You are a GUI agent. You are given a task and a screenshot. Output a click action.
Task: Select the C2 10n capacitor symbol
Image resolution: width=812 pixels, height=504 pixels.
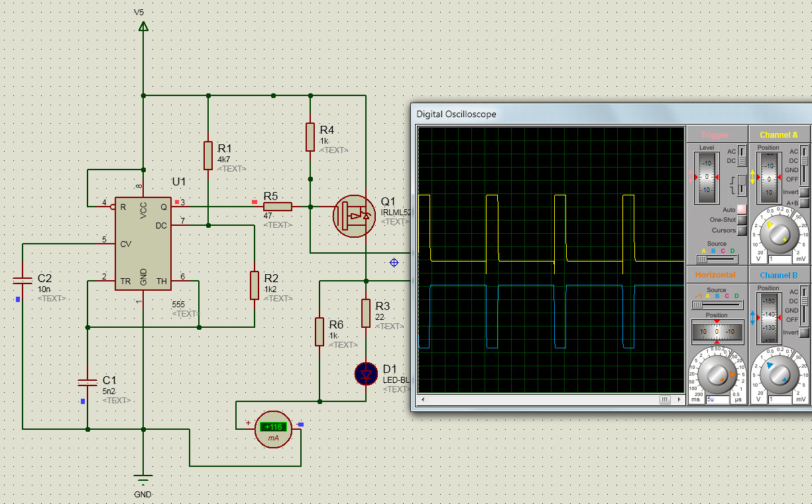[x=23, y=279]
